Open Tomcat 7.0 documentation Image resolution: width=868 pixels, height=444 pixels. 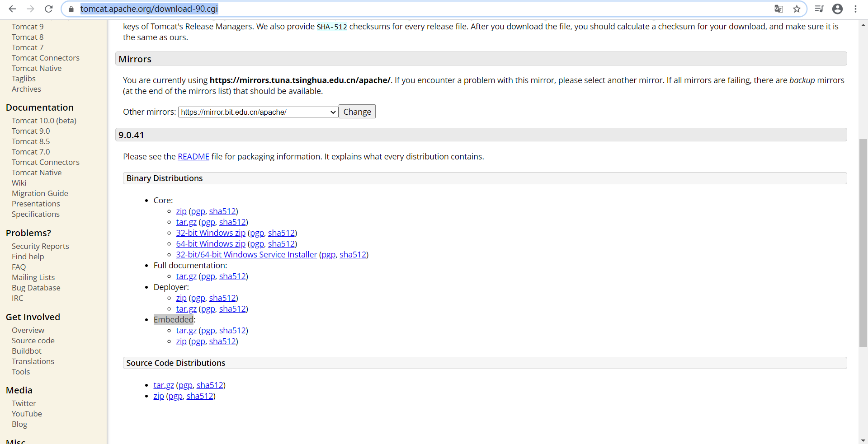pyautogui.click(x=31, y=152)
